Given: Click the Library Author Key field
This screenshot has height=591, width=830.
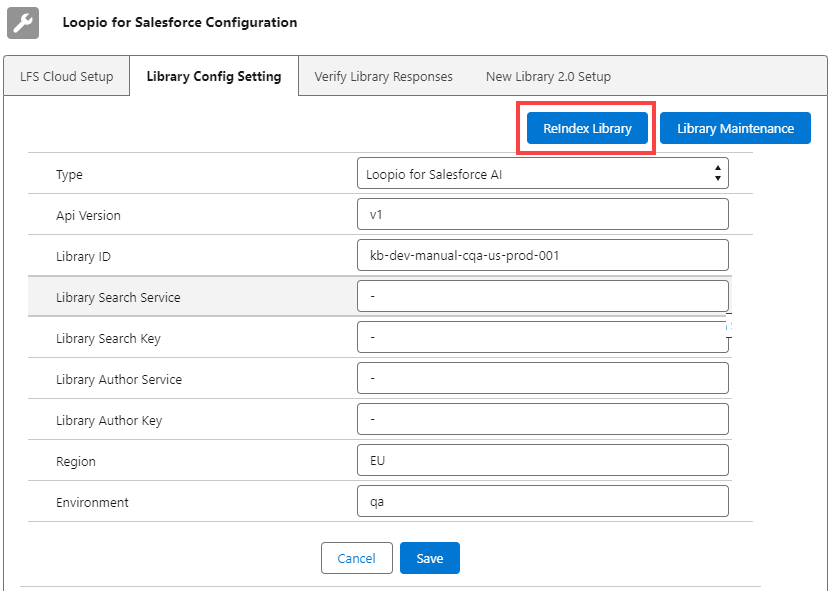Looking at the screenshot, I should point(543,419).
